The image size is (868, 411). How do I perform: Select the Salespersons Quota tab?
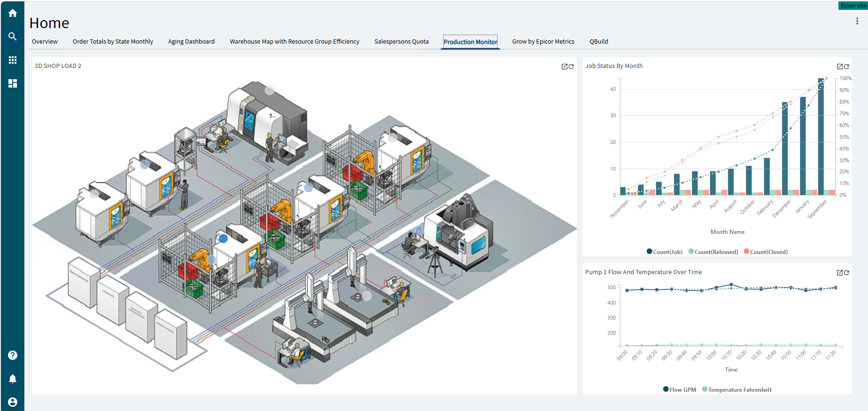pos(401,42)
